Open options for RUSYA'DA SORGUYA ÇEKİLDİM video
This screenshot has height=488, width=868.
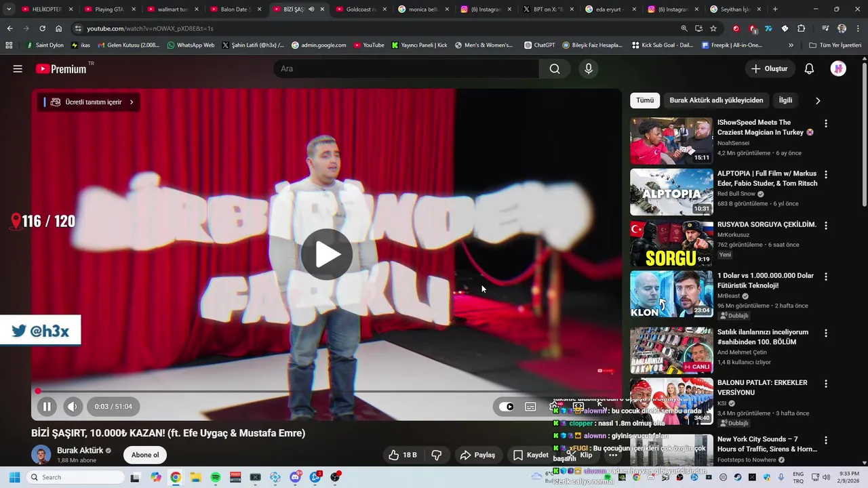(825, 225)
